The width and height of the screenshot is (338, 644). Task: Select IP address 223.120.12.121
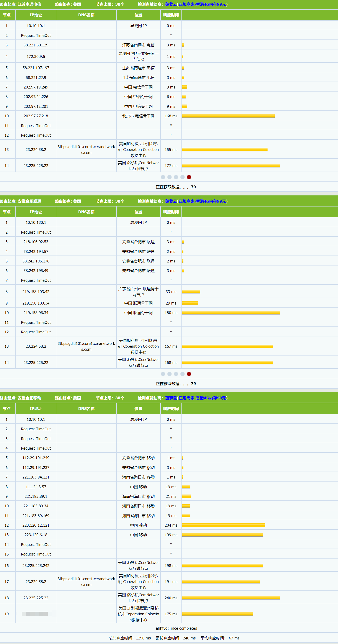click(x=36, y=525)
